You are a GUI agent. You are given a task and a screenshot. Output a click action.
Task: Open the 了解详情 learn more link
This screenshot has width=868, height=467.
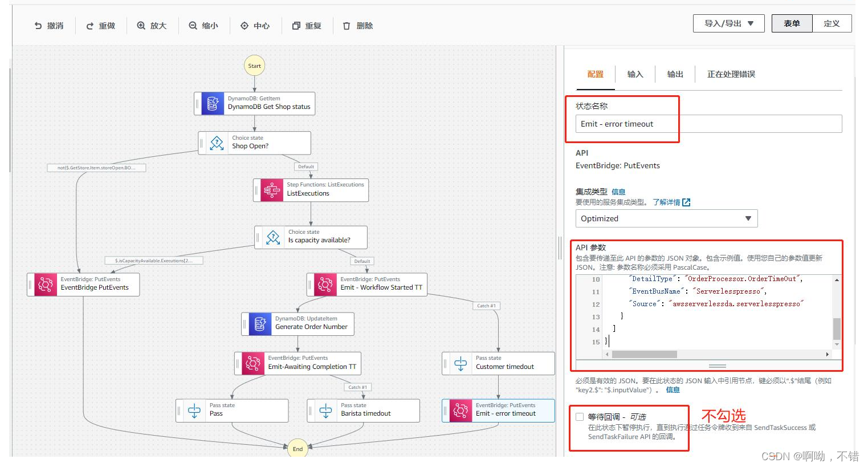click(671, 202)
